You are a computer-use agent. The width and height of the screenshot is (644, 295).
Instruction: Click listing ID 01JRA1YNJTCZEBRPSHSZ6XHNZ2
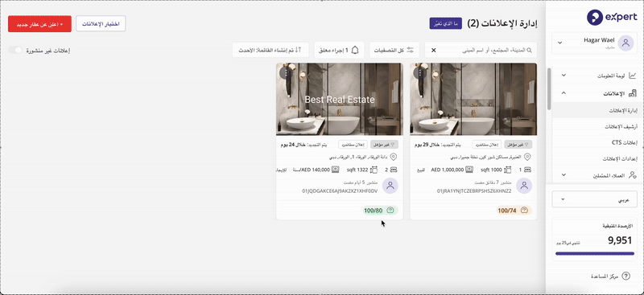coord(474,191)
